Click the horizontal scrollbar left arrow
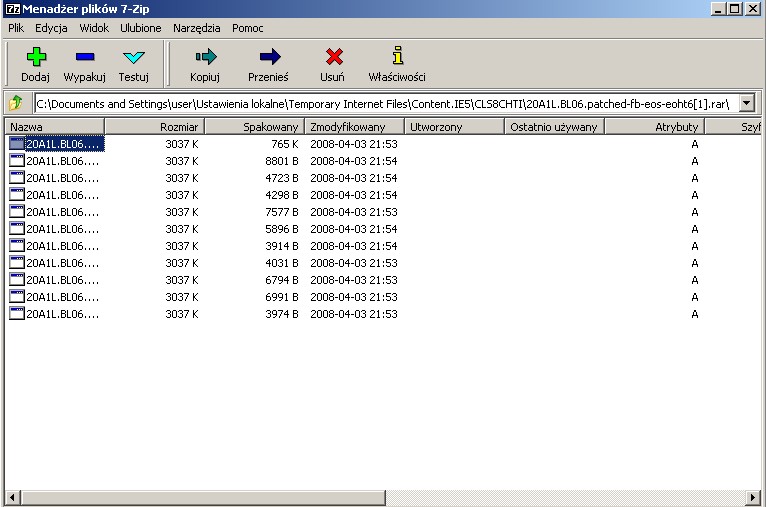Screen dimensions: 766x507 (12, 498)
